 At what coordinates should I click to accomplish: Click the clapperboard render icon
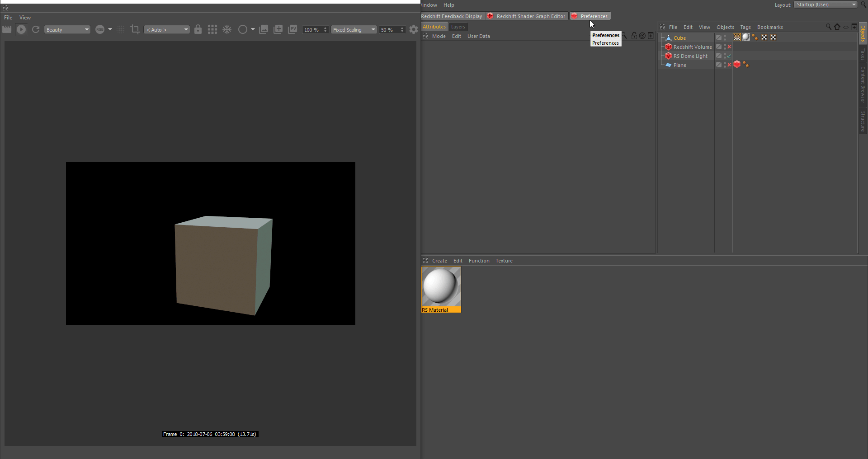[7, 29]
